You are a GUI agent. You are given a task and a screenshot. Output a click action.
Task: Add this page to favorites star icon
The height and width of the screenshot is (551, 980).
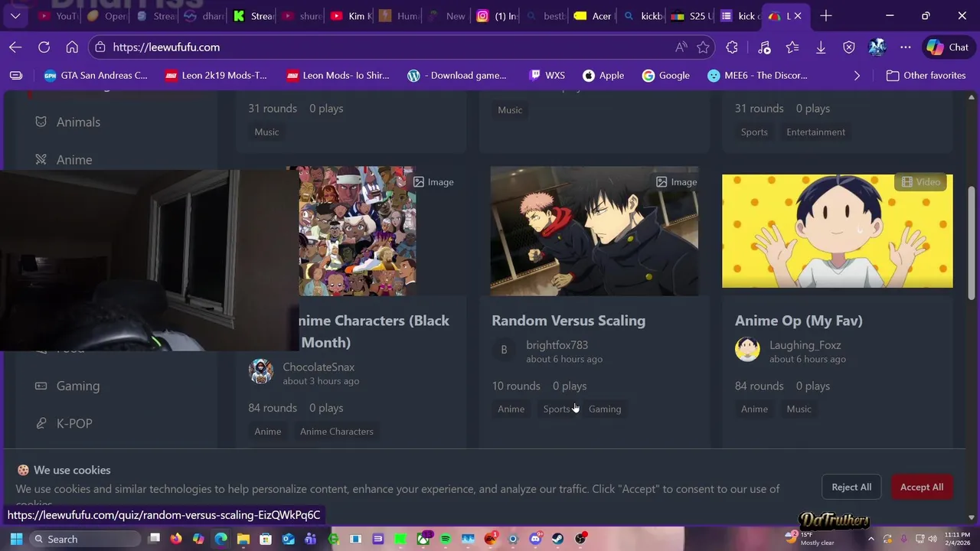pos(703,47)
